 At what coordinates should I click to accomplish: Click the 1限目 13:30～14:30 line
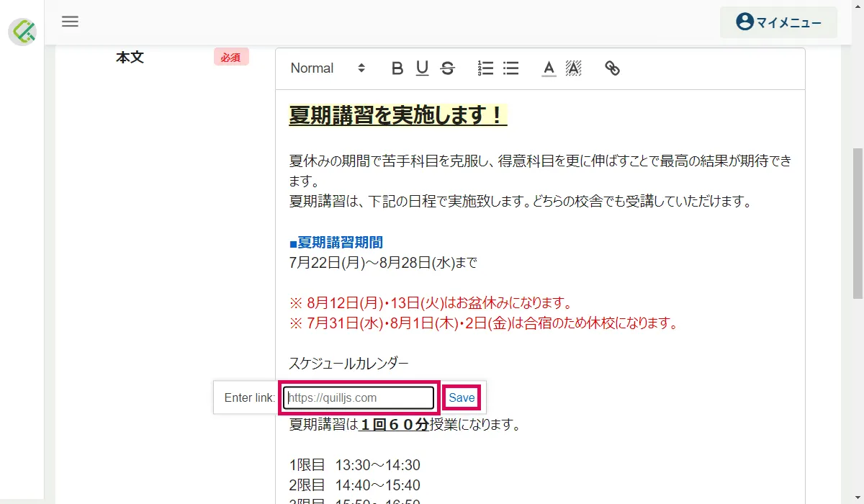coord(355,465)
